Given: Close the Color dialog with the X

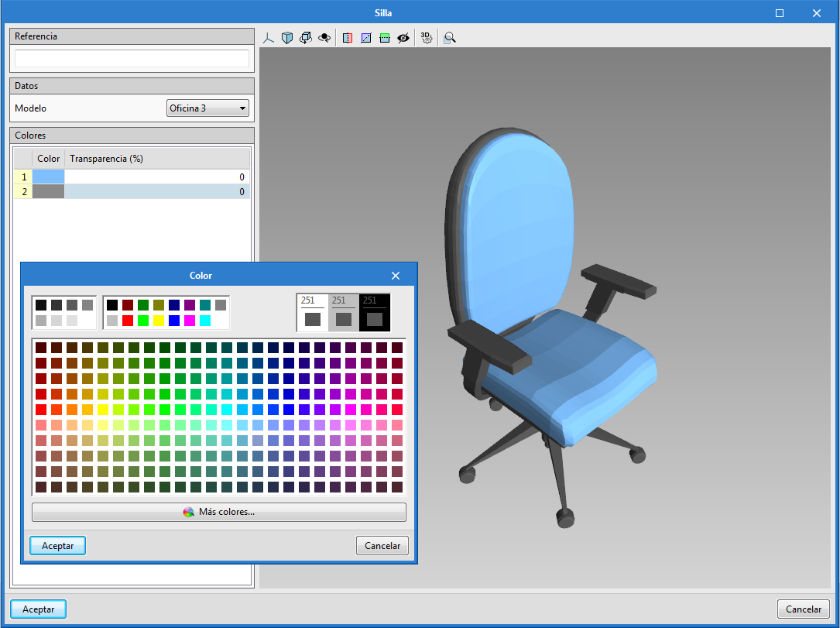Looking at the screenshot, I should tap(396, 276).
